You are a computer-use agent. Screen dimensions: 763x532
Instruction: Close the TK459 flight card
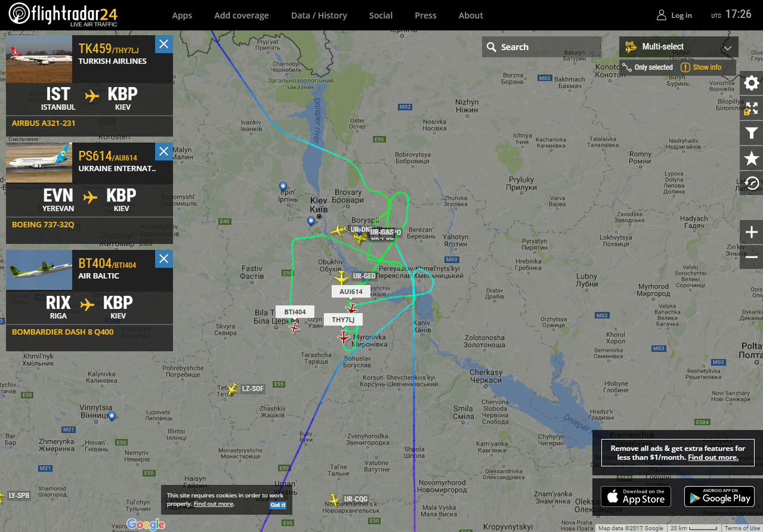(164, 44)
